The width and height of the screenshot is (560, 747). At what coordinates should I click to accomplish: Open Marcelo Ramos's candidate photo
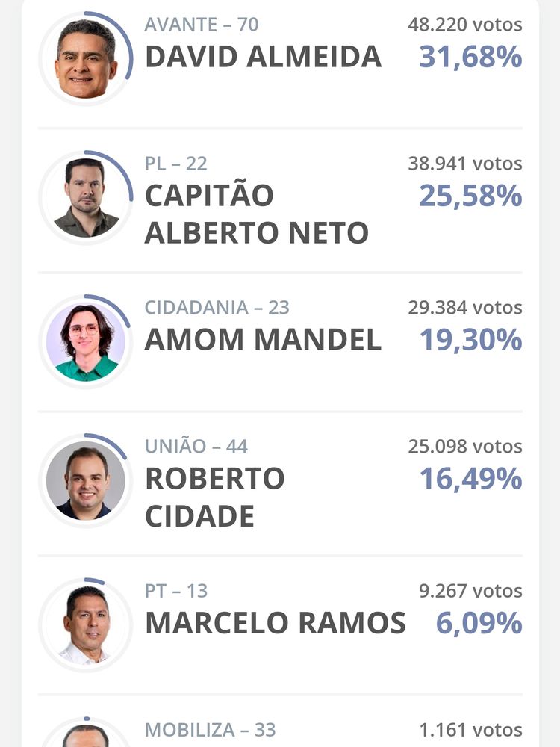(x=86, y=625)
